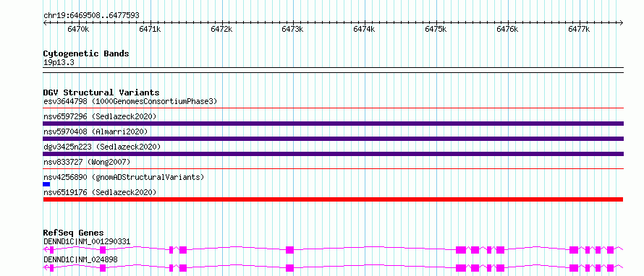Select the DGV Structural Variants track title
Viewport: 644px width, 276px height.
click(x=101, y=92)
